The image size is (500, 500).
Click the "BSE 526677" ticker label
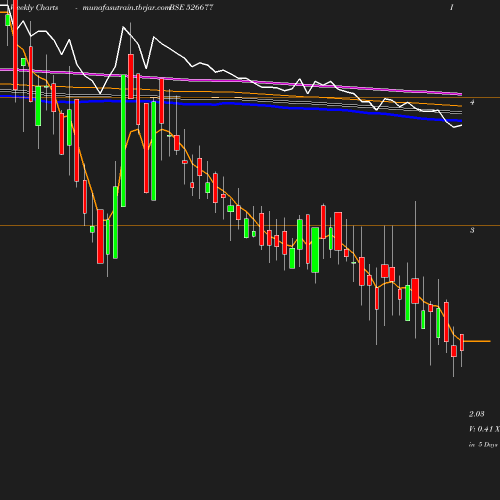(192, 7)
